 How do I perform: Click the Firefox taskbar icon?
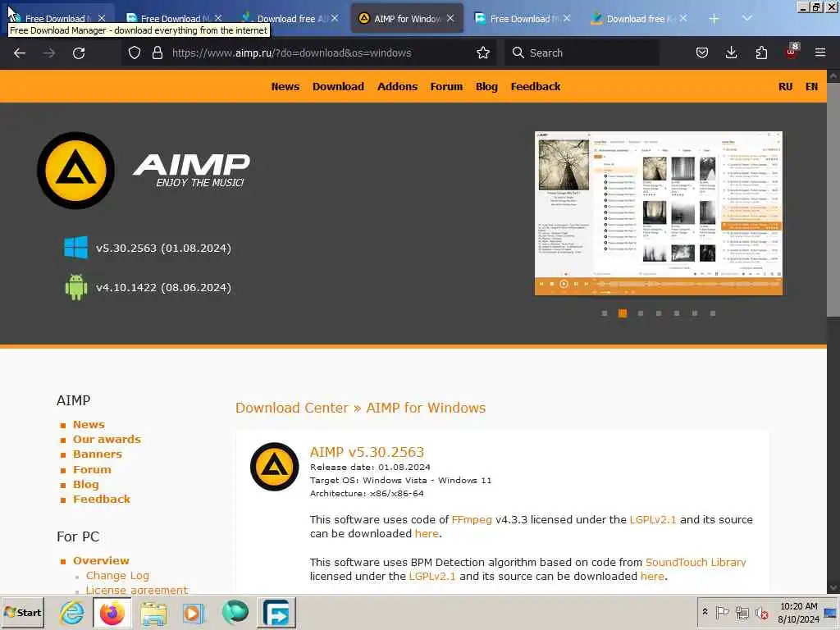click(x=112, y=613)
